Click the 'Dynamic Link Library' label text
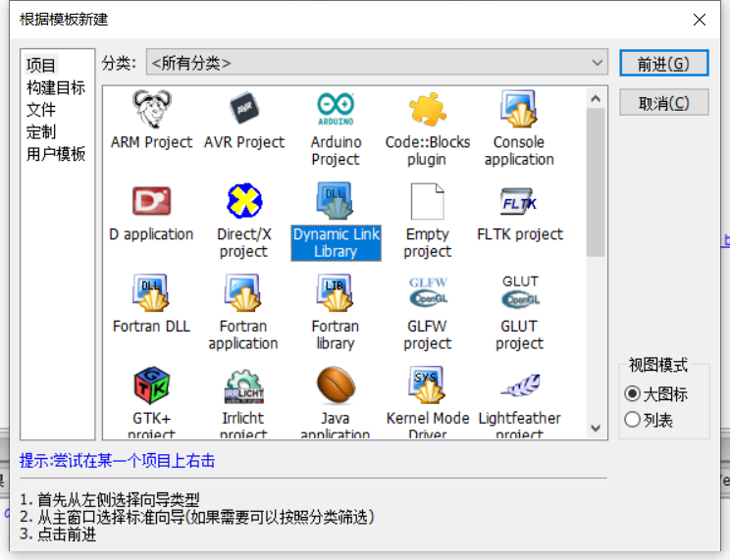Image resolution: width=730 pixels, height=560 pixels. tap(336, 242)
